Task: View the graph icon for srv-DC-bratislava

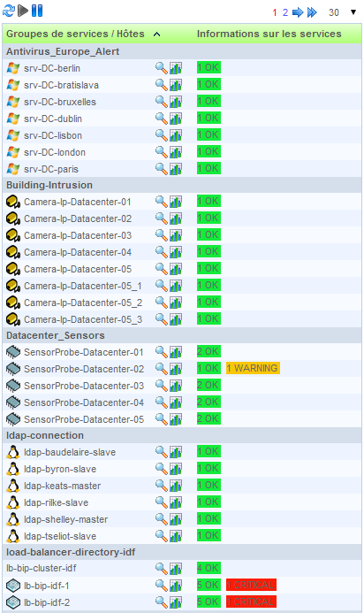Action: [x=176, y=85]
